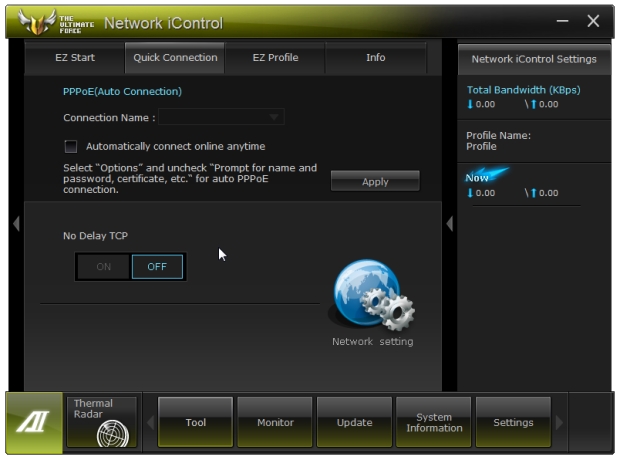Click Now section download value
Image resolution: width=620 pixels, height=460 pixels.
[x=481, y=193]
